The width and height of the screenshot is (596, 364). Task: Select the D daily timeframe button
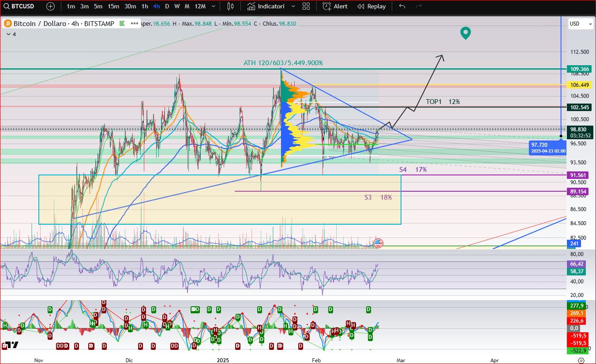click(167, 6)
